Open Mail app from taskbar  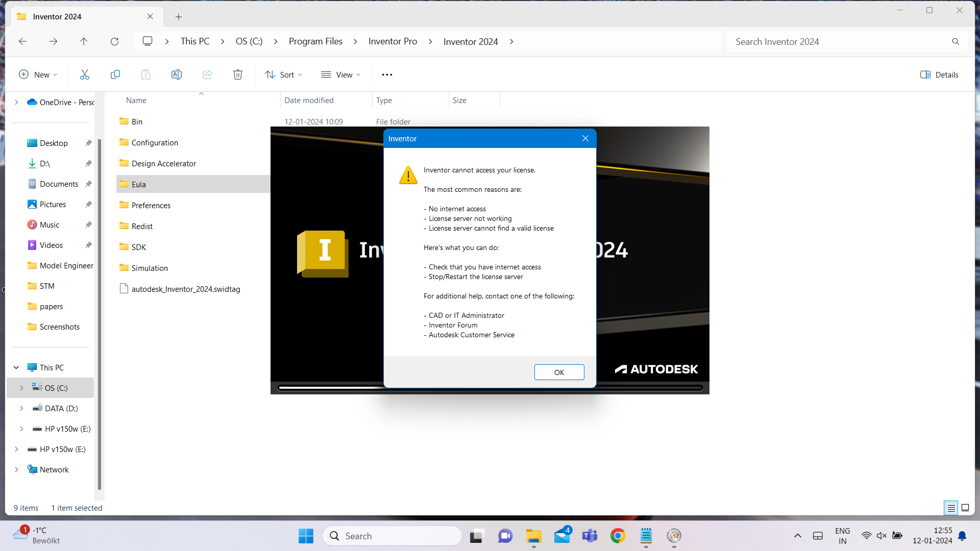tap(562, 536)
